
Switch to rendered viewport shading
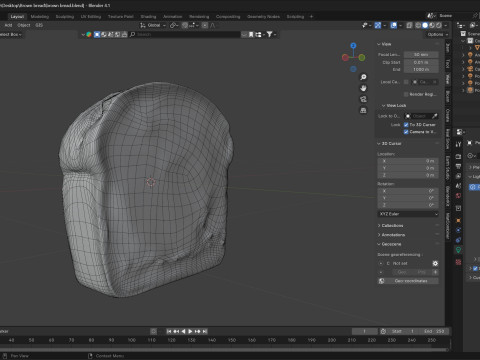click(x=439, y=25)
